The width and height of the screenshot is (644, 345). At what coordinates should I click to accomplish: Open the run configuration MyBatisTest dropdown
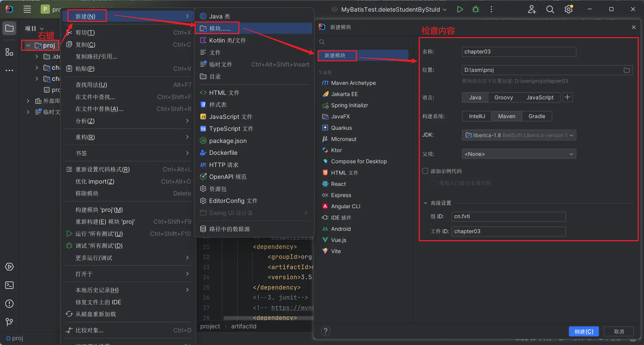pos(391,10)
